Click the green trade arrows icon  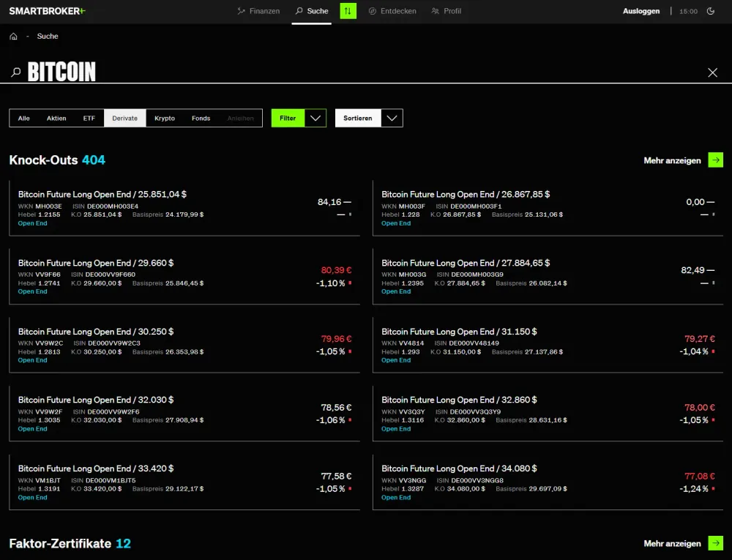[x=348, y=11]
